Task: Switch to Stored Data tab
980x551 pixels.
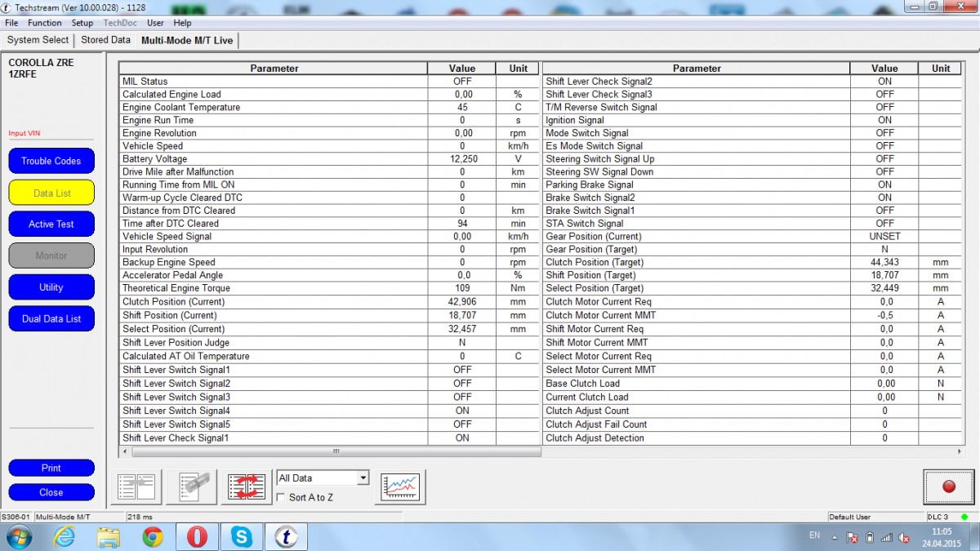Action: pos(106,40)
